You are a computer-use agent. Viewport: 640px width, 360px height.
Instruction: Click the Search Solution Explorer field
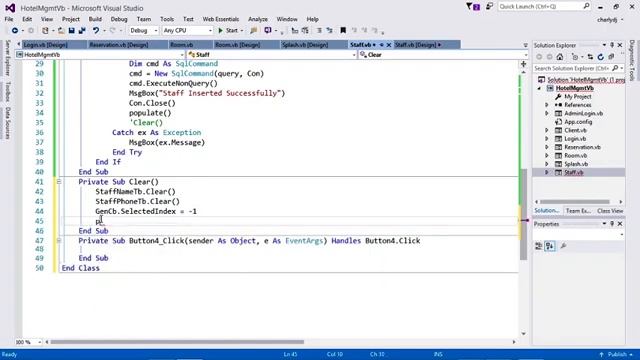[x=578, y=69]
